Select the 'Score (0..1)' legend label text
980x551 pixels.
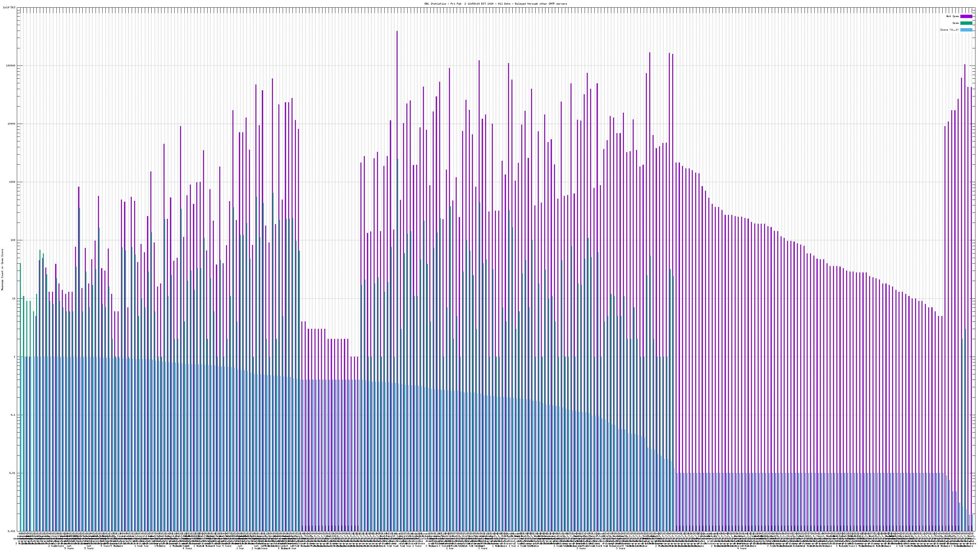[x=949, y=30]
